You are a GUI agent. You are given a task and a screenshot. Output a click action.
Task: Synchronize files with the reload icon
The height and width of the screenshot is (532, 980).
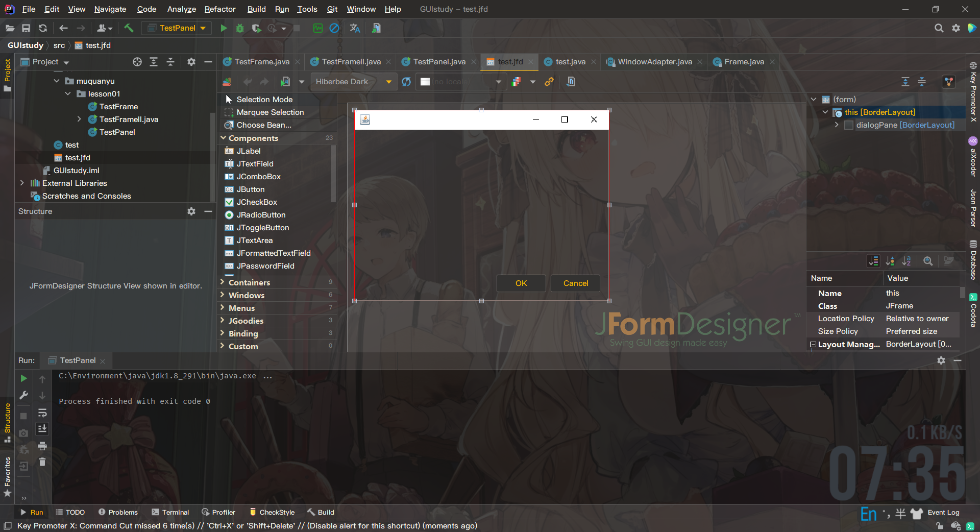pos(43,28)
